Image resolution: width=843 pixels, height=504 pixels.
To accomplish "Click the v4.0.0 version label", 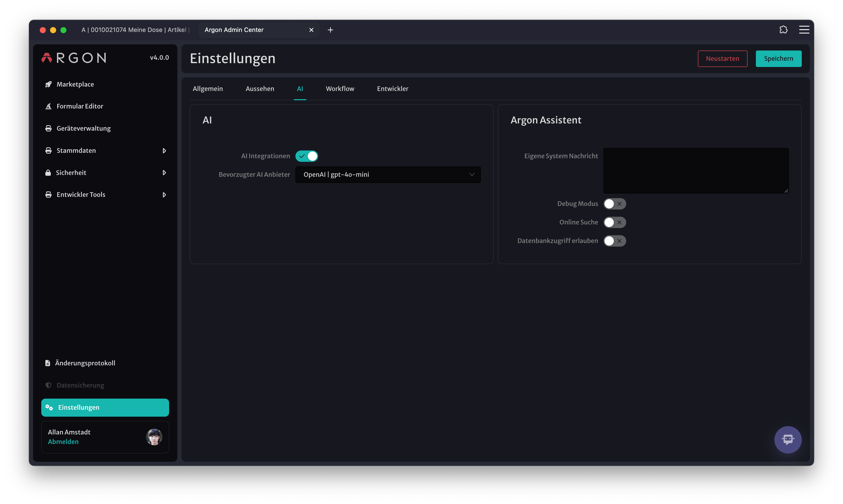I will pyautogui.click(x=159, y=57).
